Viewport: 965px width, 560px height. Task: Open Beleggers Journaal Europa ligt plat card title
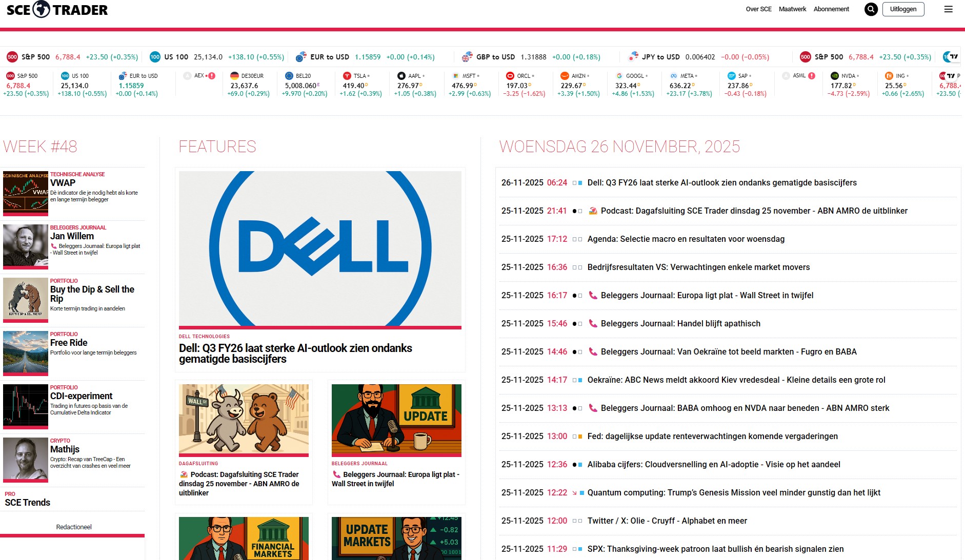pos(396,479)
